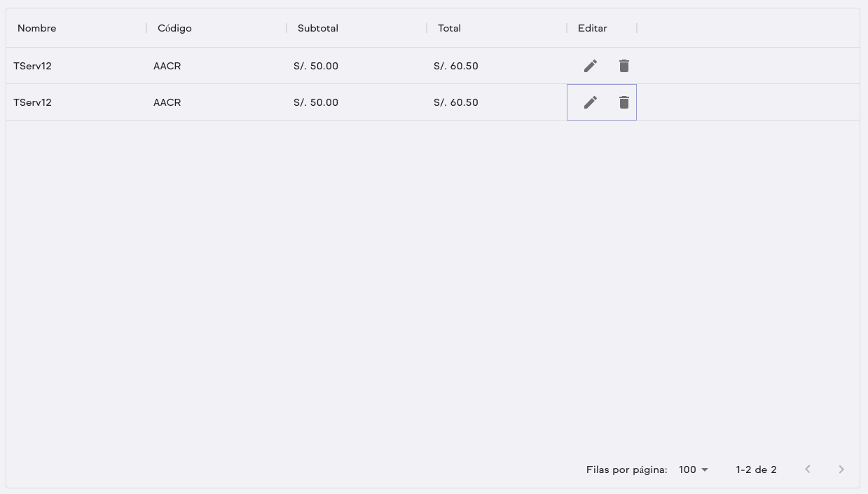Click the AACR code cell in second row

click(167, 102)
